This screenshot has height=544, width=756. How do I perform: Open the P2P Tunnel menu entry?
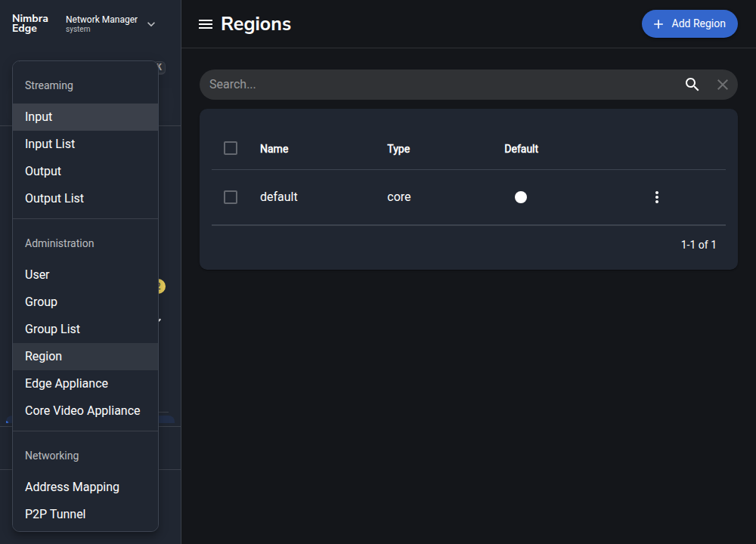pos(85,515)
